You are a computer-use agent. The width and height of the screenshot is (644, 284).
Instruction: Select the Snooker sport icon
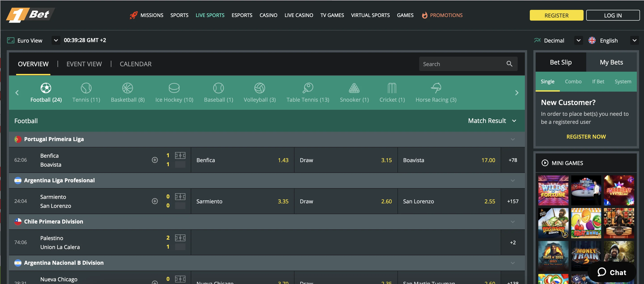coord(354,88)
